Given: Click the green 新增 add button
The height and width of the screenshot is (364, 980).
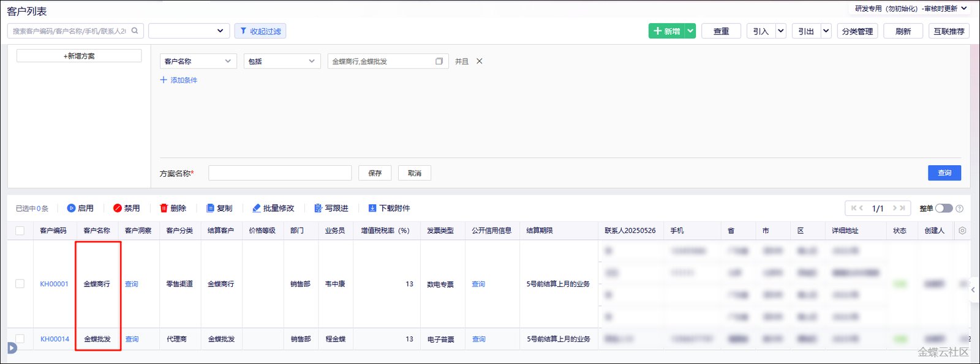Looking at the screenshot, I should (666, 31).
